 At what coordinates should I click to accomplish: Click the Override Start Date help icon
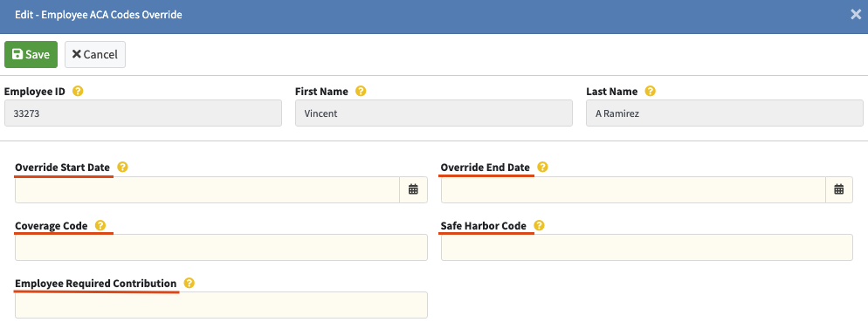tap(123, 167)
